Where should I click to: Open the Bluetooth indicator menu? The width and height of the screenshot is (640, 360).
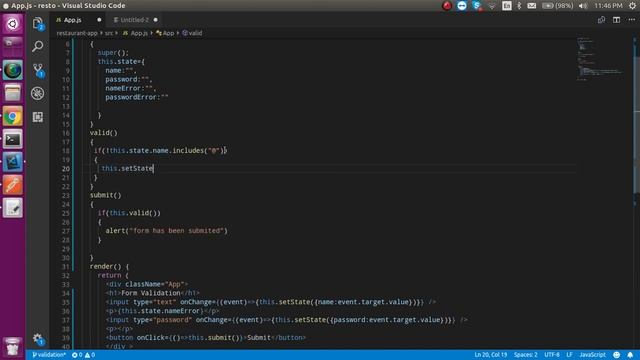coord(519,6)
